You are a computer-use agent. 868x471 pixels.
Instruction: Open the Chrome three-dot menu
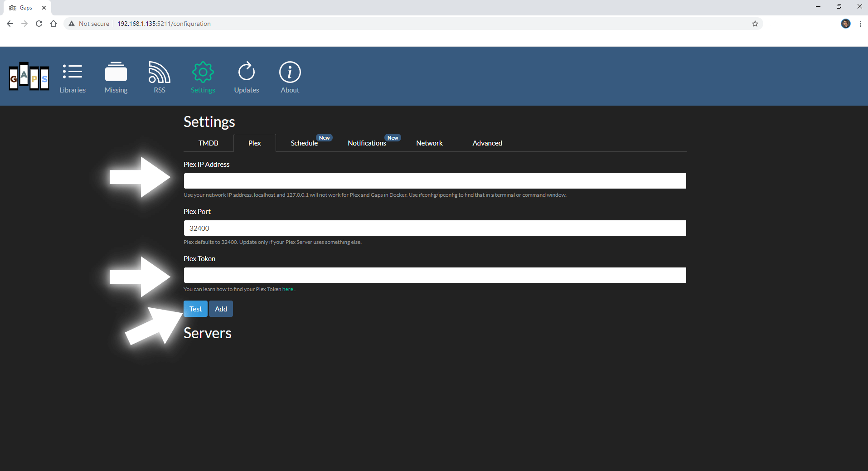tap(860, 24)
